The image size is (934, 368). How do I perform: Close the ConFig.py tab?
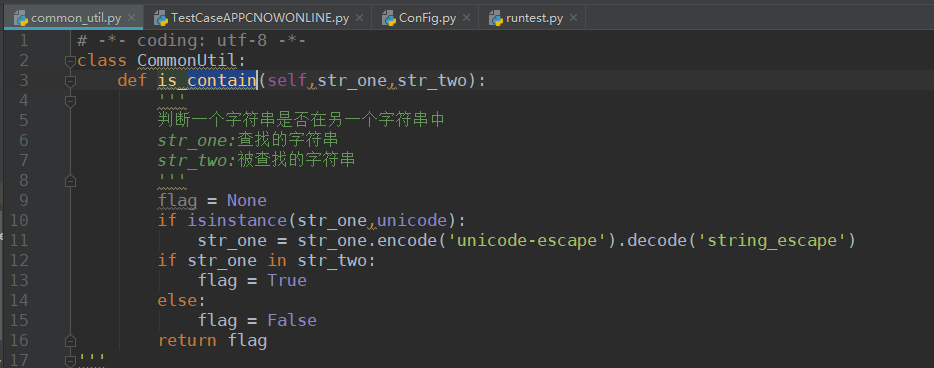pyautogui.click(x=466, y=18)
